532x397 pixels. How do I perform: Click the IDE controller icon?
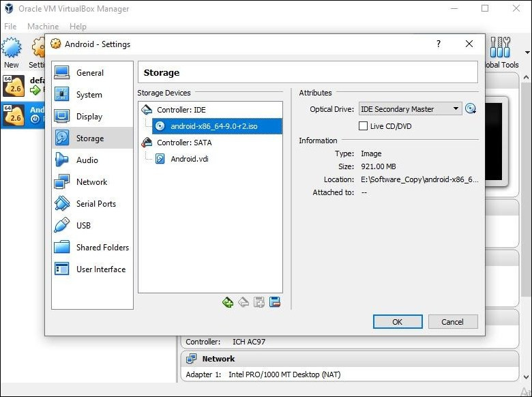[147, 110]
